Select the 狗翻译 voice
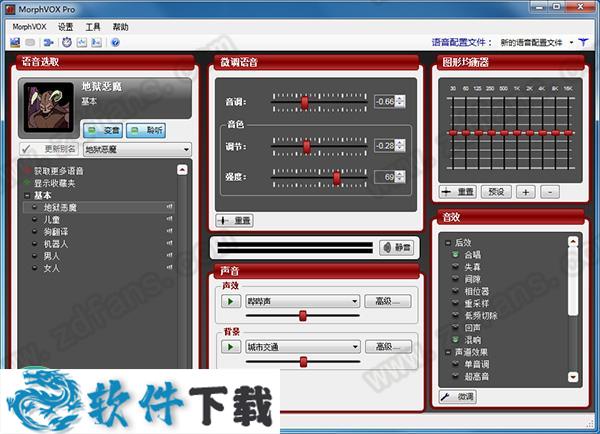Screen dimensions: 600x434 coord(56,232)
